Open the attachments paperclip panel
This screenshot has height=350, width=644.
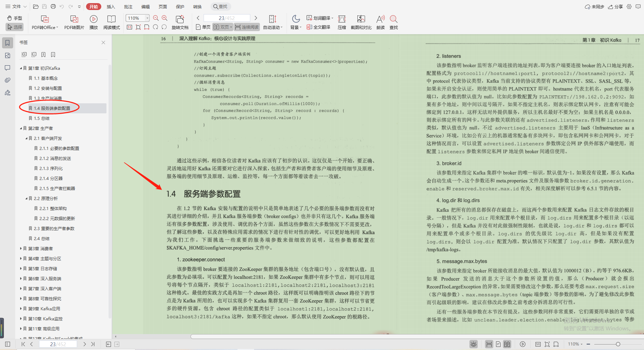click(x=8, y=80)
